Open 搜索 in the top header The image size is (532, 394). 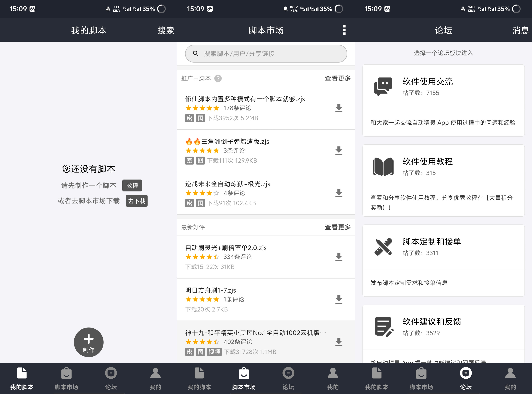coord(166,30)
